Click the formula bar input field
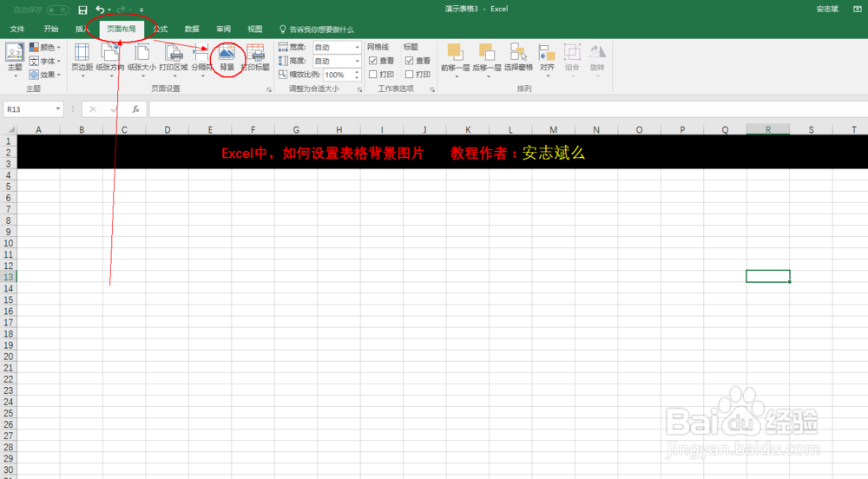The image size is (868, 479). pyautogui.click(x=508, y=109)
